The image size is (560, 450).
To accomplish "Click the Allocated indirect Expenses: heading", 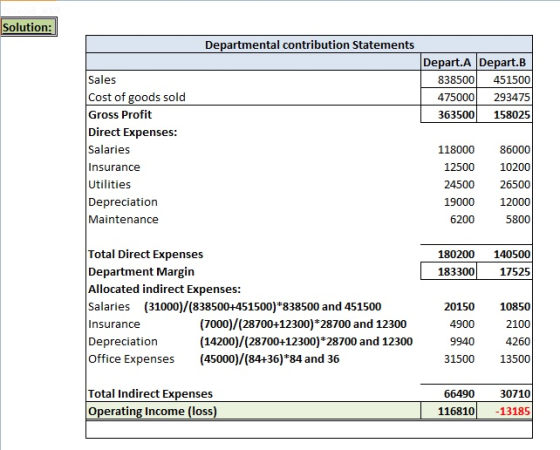I will 164,289.
